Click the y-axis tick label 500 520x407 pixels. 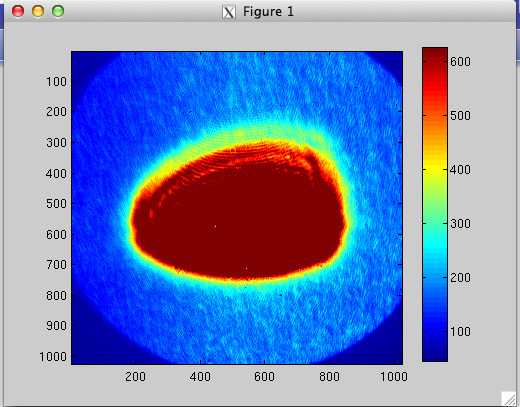click(x=57, y=204)
